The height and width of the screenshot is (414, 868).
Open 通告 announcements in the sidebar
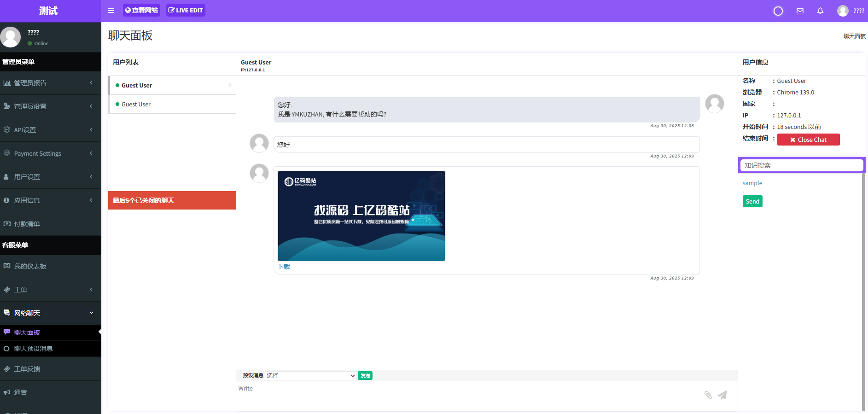point(21,392)
